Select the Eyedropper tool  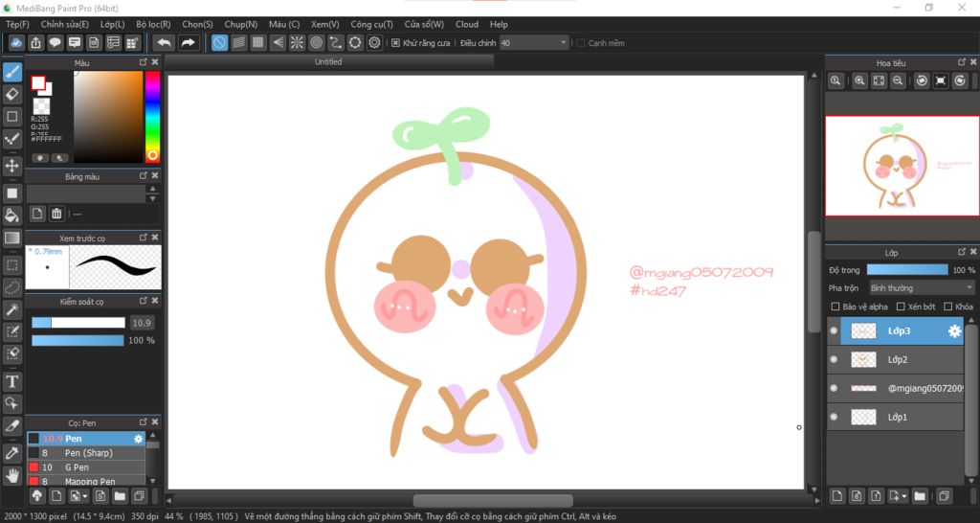[x=11, y=454]
